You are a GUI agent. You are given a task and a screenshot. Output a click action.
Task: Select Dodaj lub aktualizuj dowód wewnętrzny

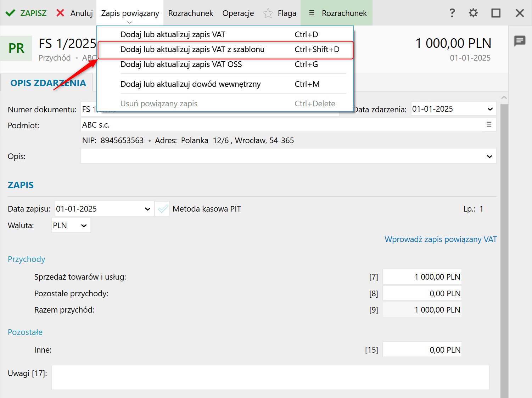(225, 84)
